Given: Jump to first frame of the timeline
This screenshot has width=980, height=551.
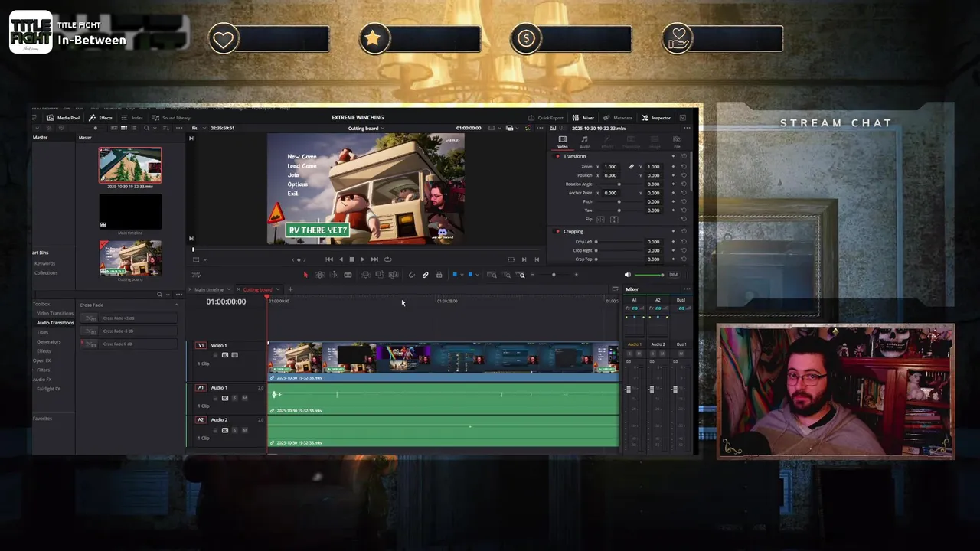Looking at the screenshot, I should 329,259.
